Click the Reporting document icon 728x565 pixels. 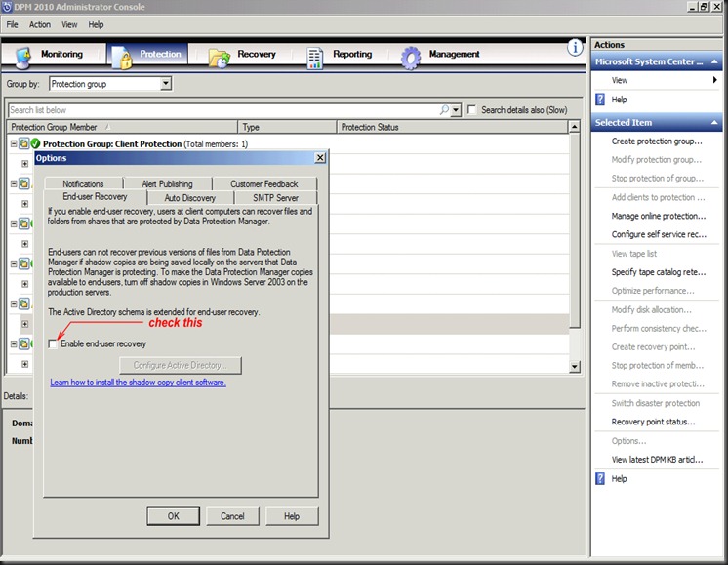coord(315,59)
